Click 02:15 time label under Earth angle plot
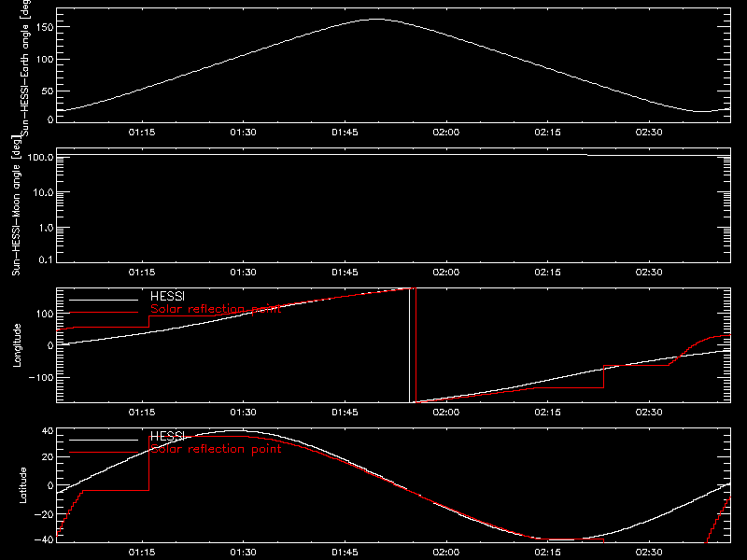Viewport: 747px width, 560px height. pos(548,133)
